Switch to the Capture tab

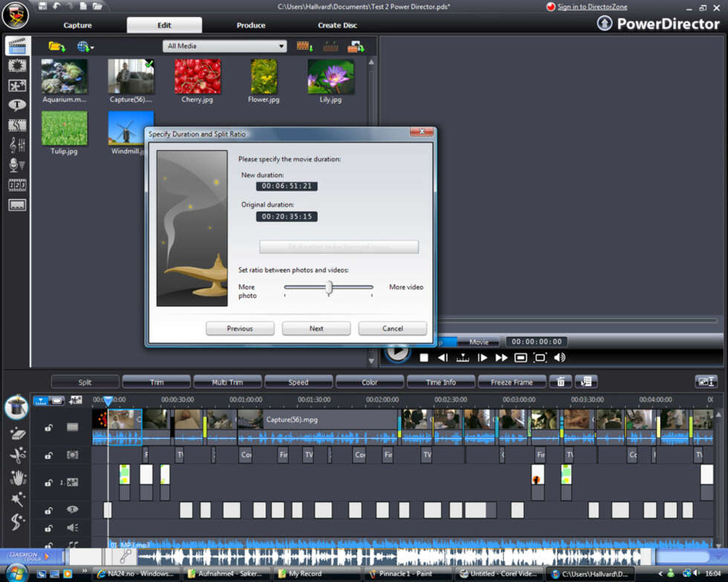coord(77,25)
